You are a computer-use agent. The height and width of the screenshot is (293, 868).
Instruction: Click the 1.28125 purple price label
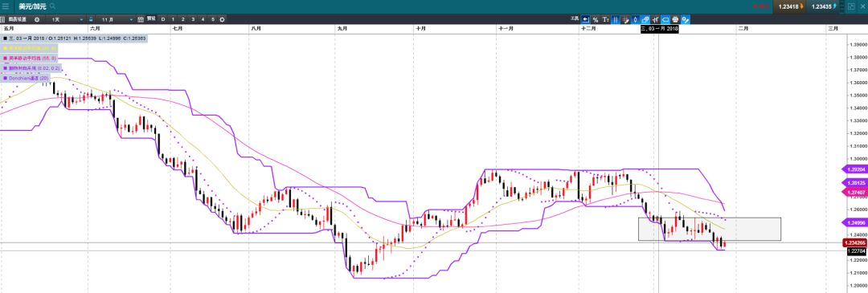coord(854,183)
